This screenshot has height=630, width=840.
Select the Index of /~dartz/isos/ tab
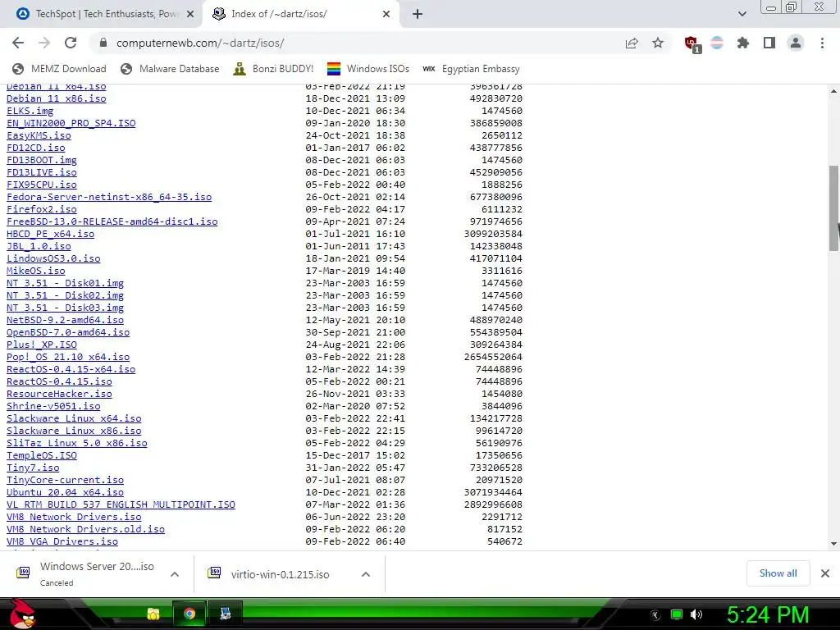pyautogui.click(x=301, y=14)
